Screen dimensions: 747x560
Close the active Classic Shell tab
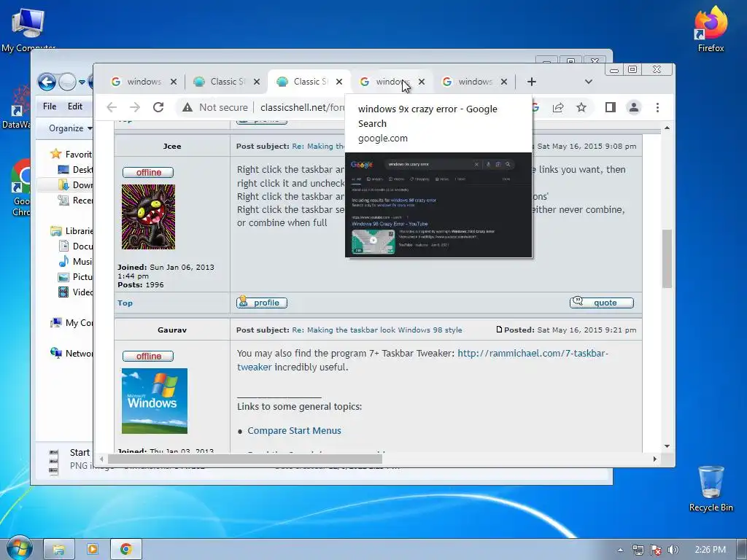point(338,82)
